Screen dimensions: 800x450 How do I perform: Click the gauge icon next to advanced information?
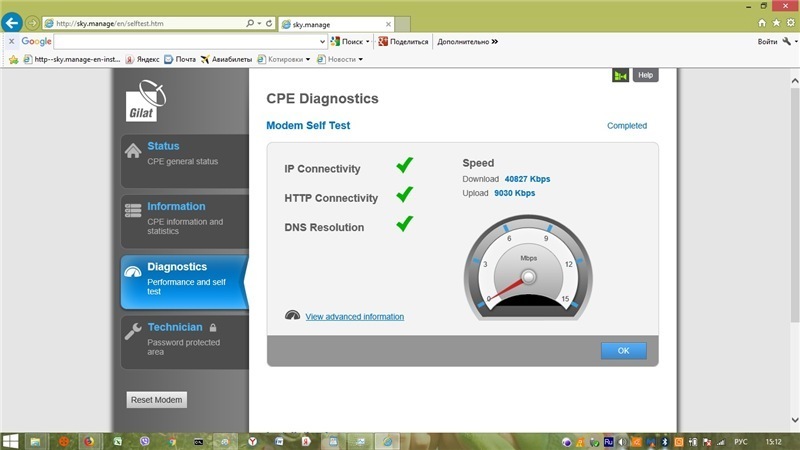point(292,315)
